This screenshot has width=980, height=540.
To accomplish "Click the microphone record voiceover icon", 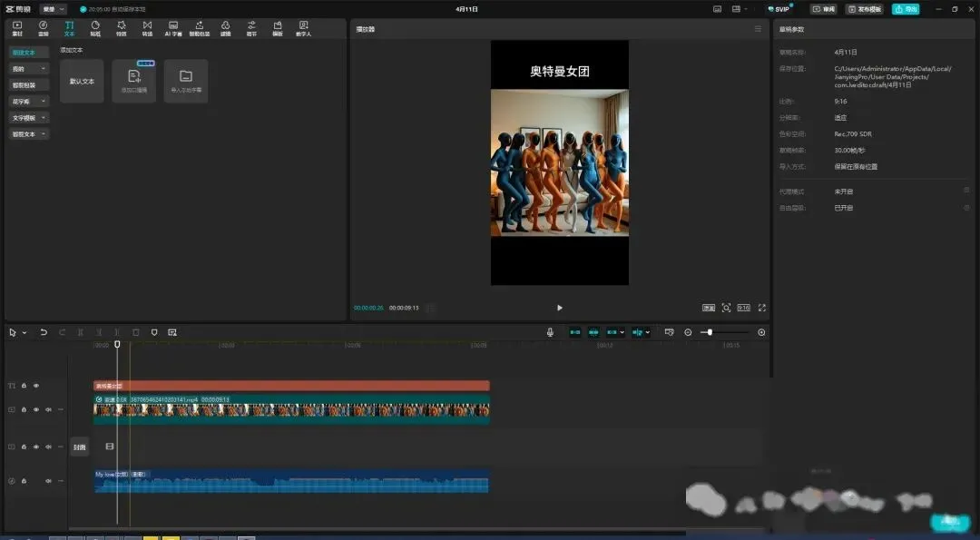I will point(550,332).
